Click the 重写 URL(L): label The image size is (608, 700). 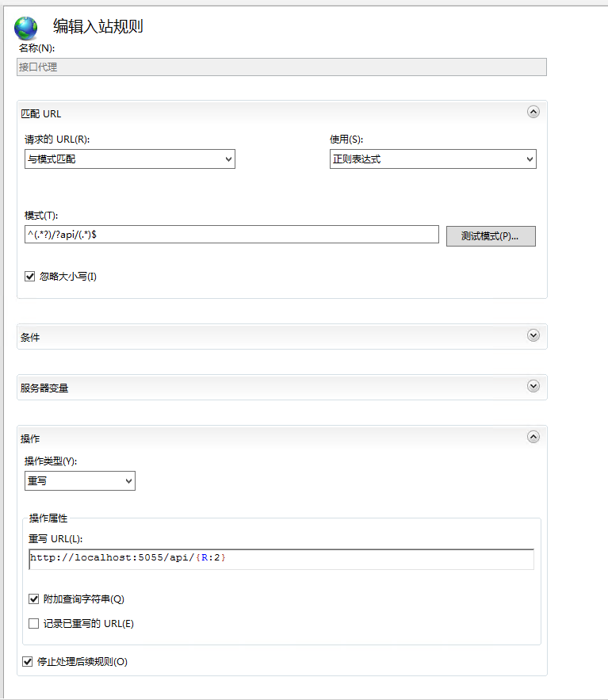pos(55,539)
